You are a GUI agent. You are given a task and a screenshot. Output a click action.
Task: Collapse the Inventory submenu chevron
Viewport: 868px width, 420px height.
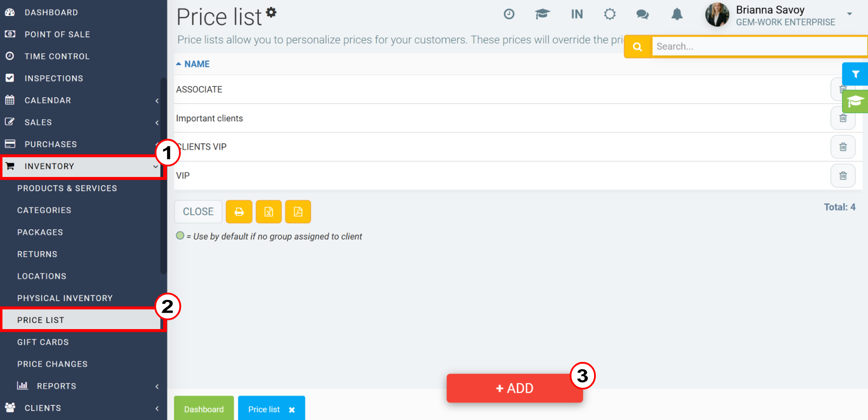click(155, 167)
